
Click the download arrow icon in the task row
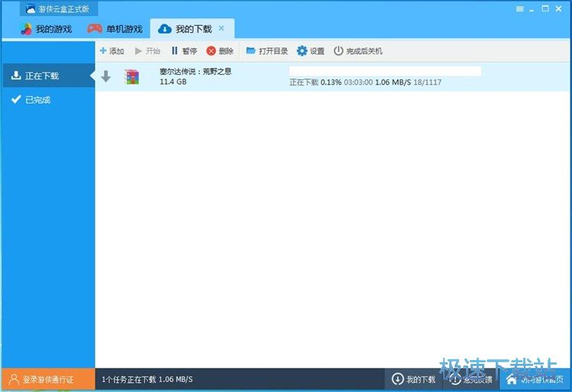[x=106, y=76]
